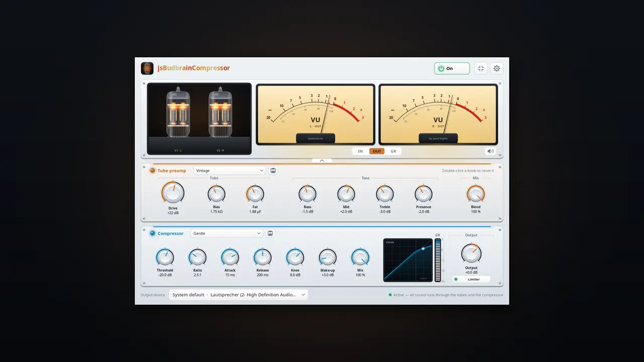Click the speaker monitor icon
The image size is (644, 362).
(x=490, y=151)
